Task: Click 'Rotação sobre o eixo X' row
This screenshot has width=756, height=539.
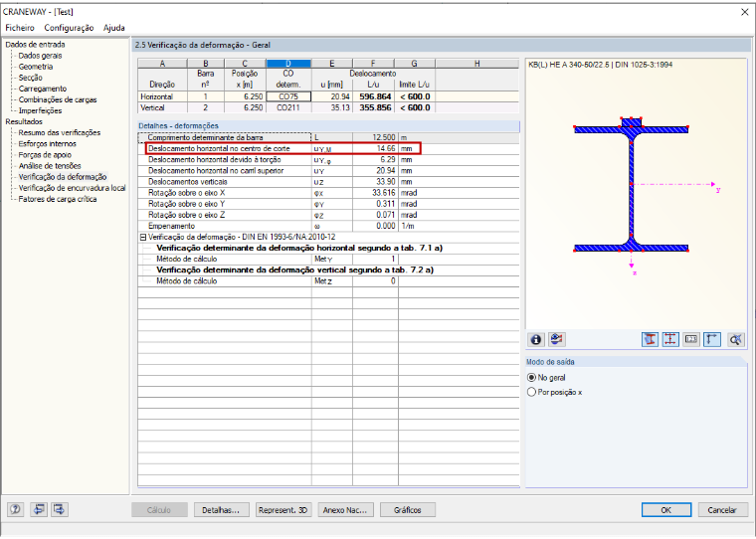Action: [329, 193]
